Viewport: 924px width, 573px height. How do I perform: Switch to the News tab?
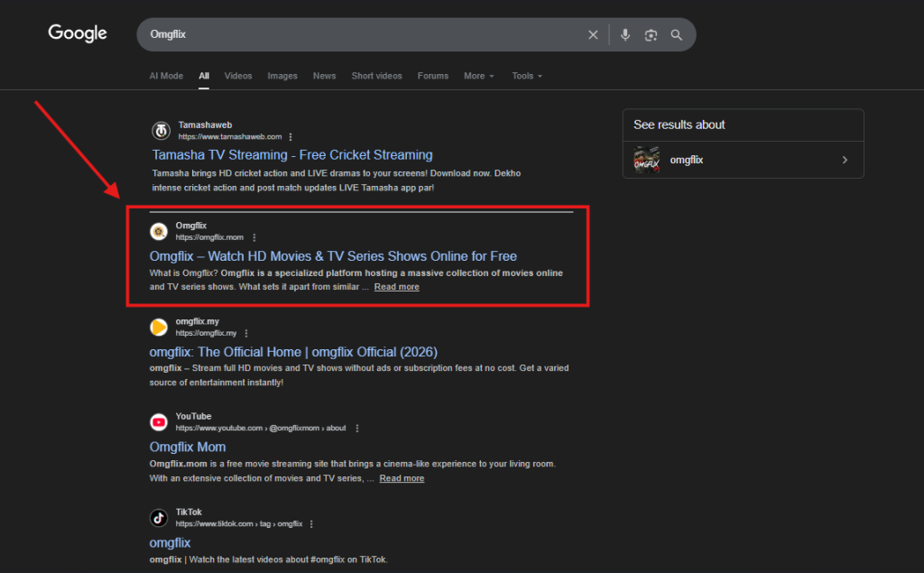tap(324, 76)
